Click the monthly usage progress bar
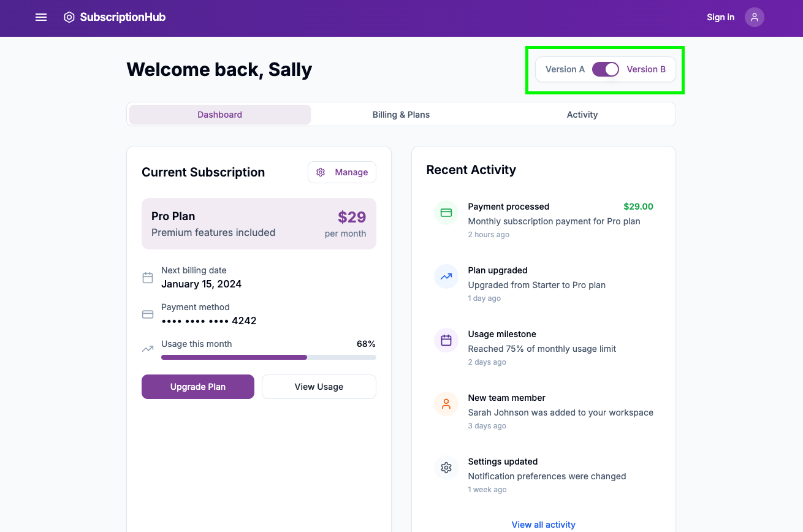Viewport: 803px width, 532px height. point(268,357)
